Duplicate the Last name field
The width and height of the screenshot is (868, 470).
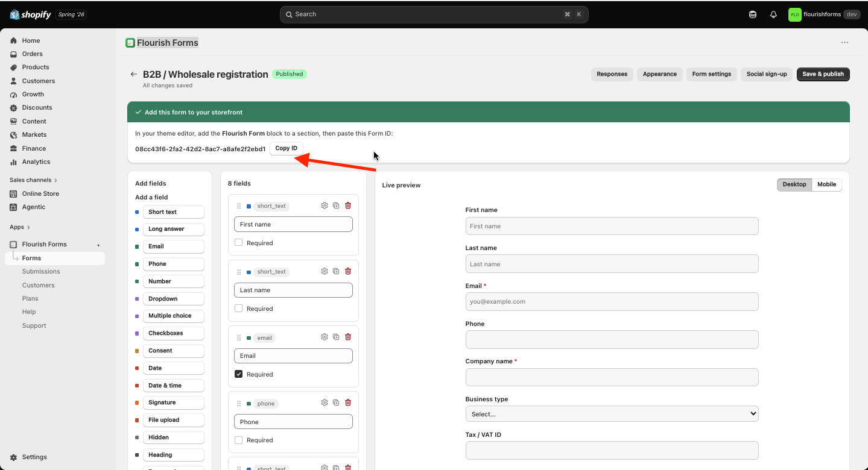336,271
